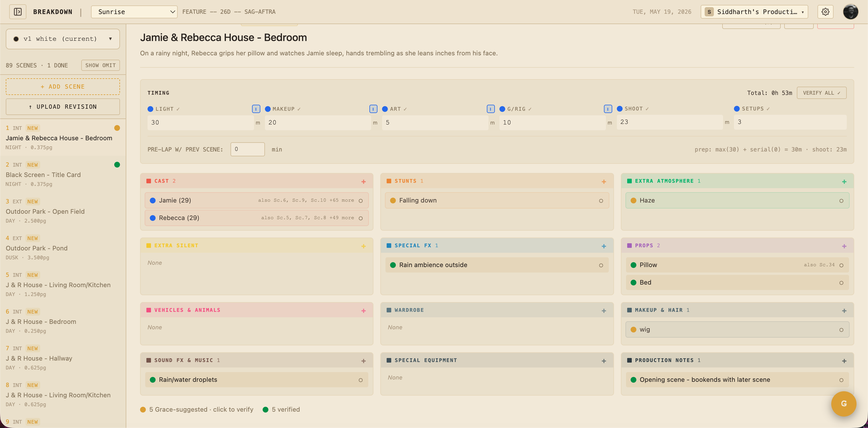The width and height of the screenshot is (868, 428).
Task: Add a new Props element
Action: (x=844, y=246)
